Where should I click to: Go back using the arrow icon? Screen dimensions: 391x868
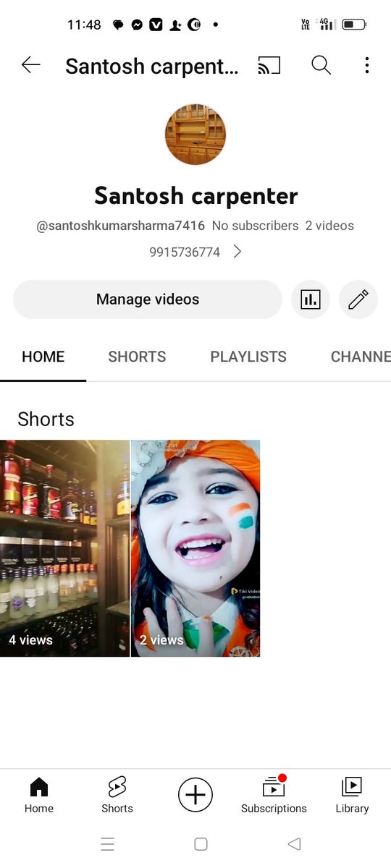(x=31, y=65)
